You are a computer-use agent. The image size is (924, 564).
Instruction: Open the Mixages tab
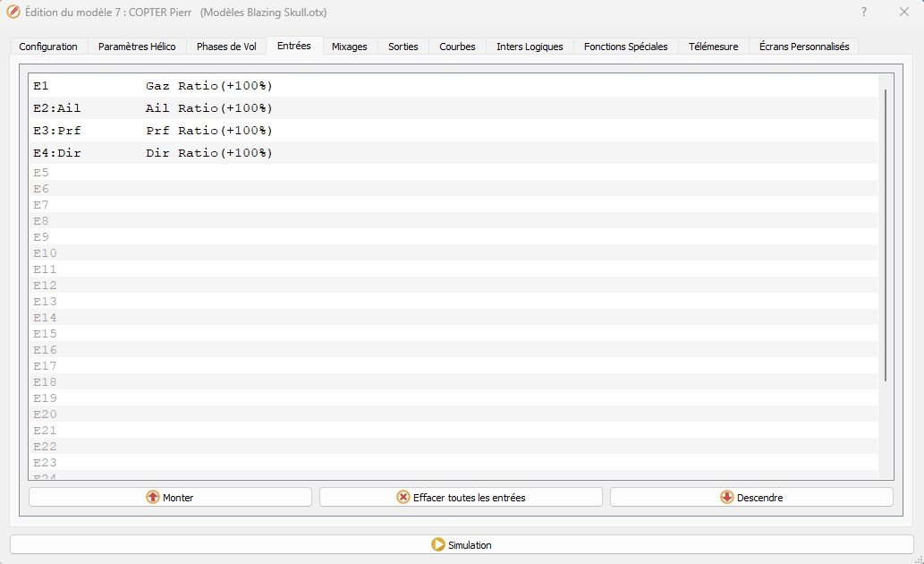click(x=349, y=47)
